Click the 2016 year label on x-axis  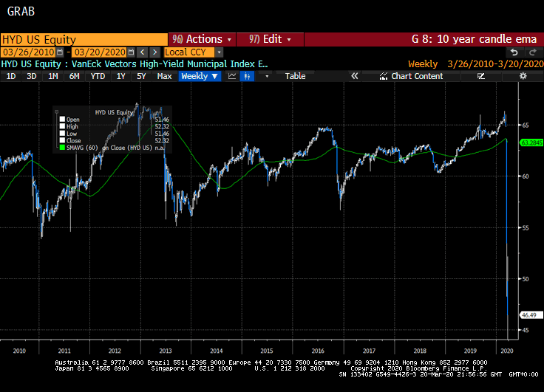(318, 351)
